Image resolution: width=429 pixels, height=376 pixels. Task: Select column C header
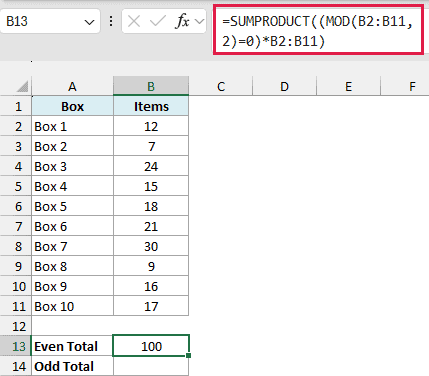(x=221, y=87)
